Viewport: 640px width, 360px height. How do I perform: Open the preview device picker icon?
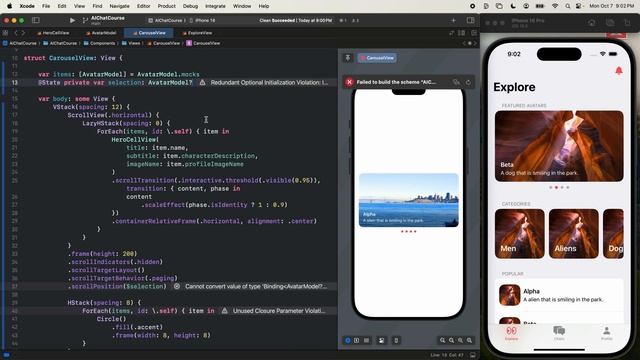(x=396, y=340)
